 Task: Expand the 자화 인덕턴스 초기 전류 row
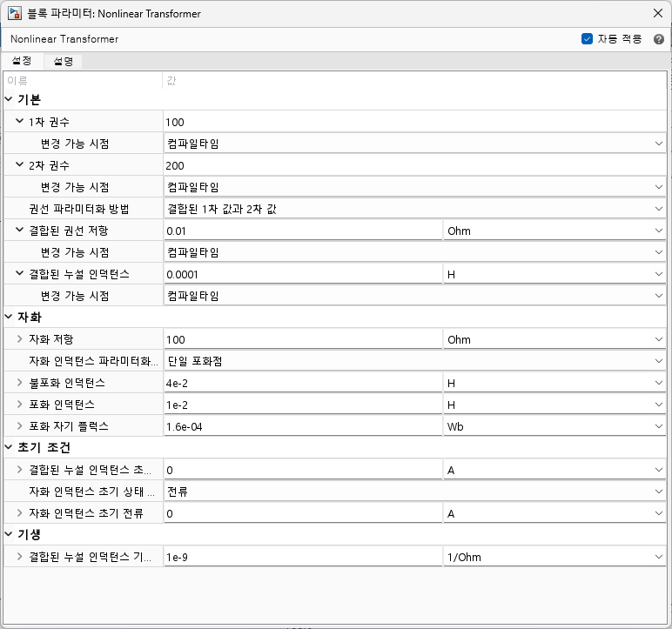pyautogui.click(x=20, y=513)
